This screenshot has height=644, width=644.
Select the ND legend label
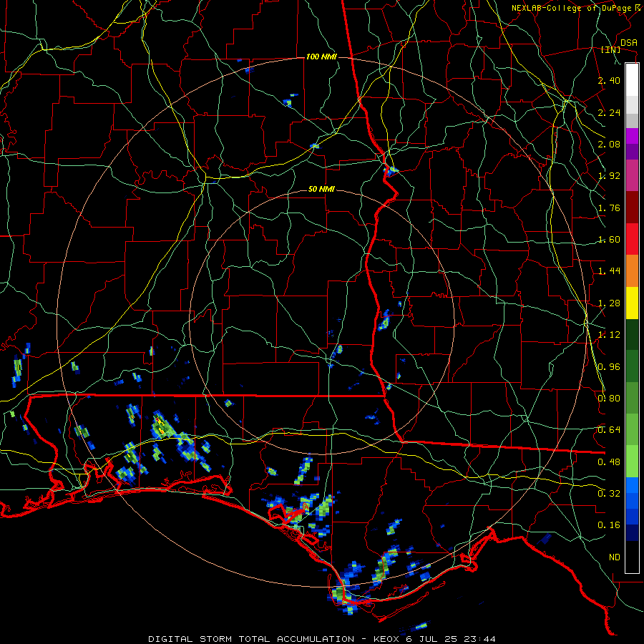click(615, 557)
